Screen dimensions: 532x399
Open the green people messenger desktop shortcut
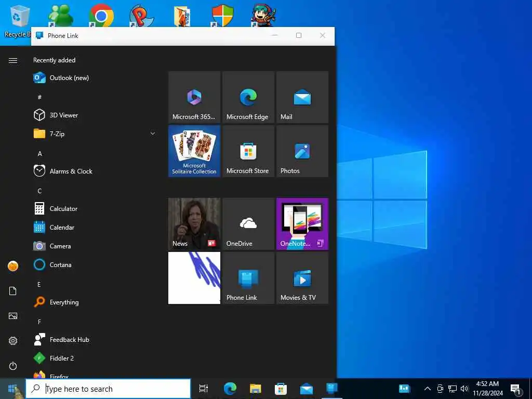[x=60, y=15]
